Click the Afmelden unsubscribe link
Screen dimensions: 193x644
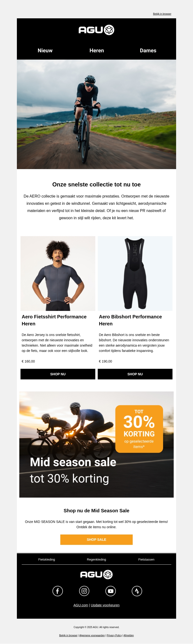point(129,635)
